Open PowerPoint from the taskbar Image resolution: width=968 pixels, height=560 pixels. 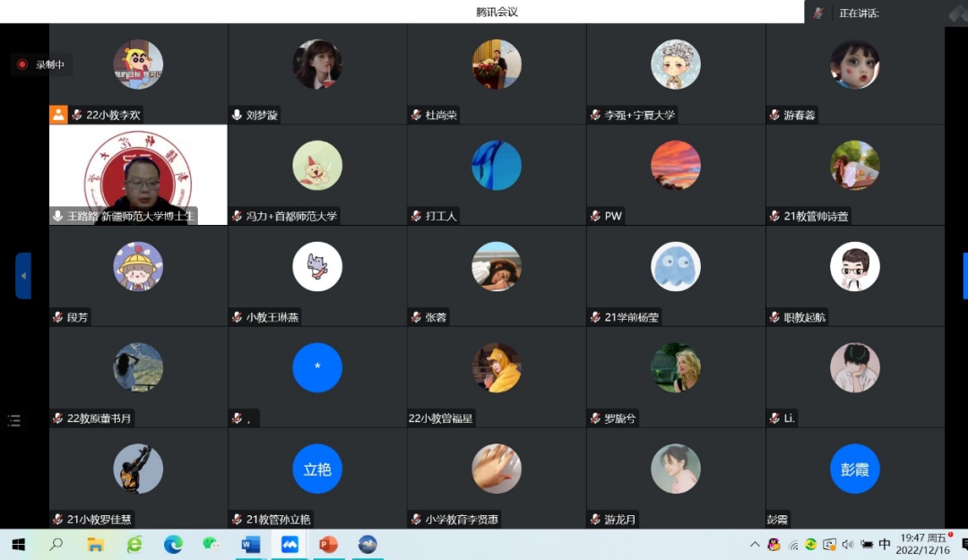pyautogui.click(x=328, y=544)
